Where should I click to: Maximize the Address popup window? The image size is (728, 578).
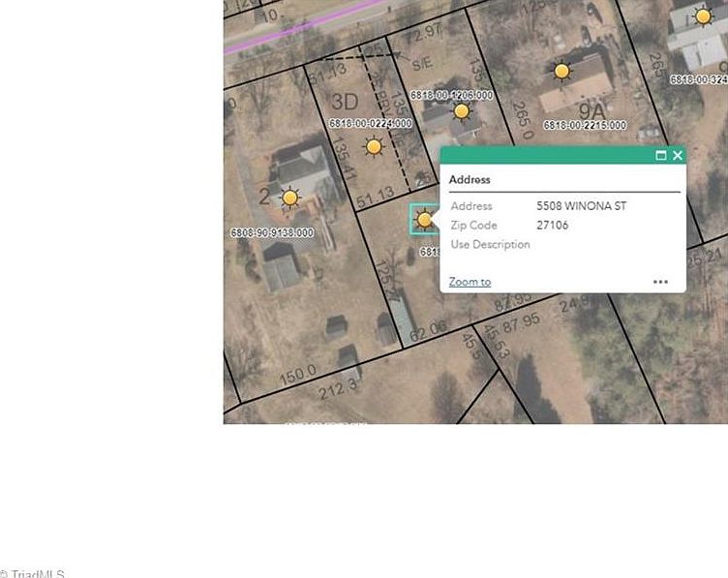(x=661, y=155)
